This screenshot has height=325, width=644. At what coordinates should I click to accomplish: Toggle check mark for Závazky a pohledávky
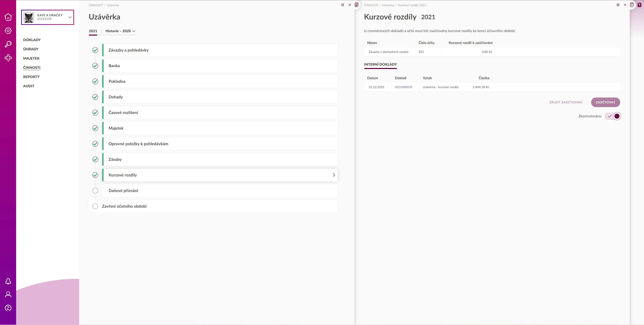(x=95, y=50)
